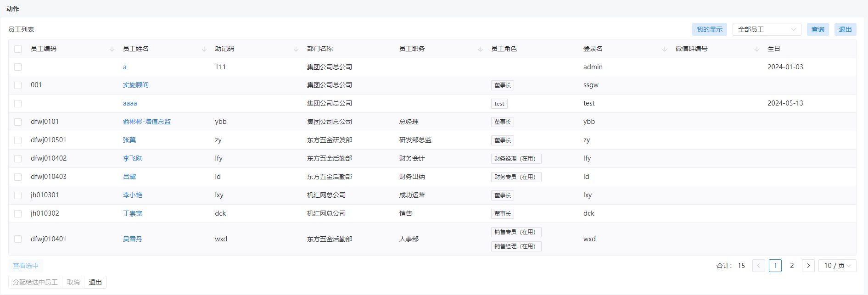868x295 pixels.
Task: Sort by 员工职务 column arrow icon
Action: (481, 49)
